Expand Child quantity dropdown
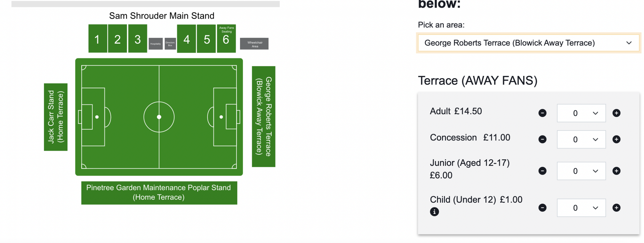Viewport: 644px width, 243px height. point(581,208)
